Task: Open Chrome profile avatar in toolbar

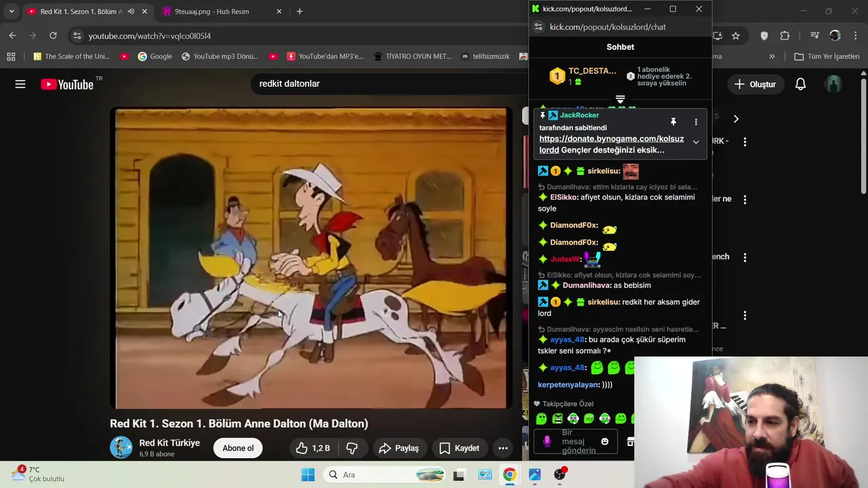Action: tap(835, 36)
